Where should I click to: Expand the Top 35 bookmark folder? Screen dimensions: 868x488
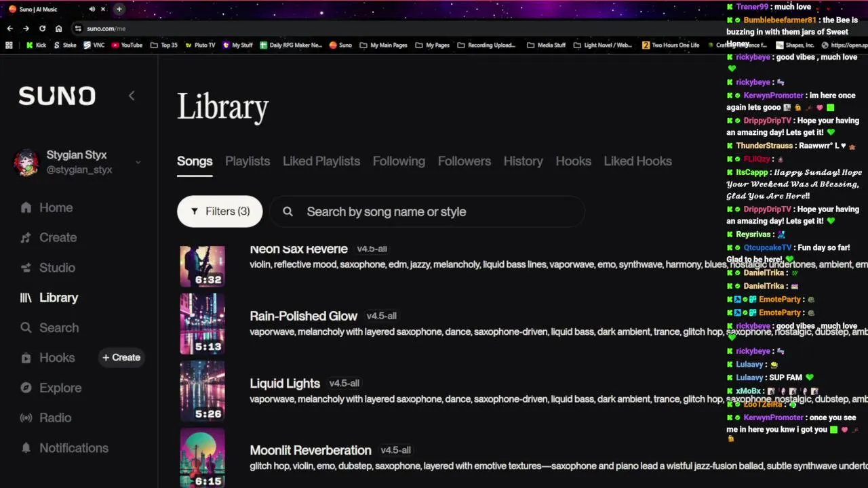[164, 45]
